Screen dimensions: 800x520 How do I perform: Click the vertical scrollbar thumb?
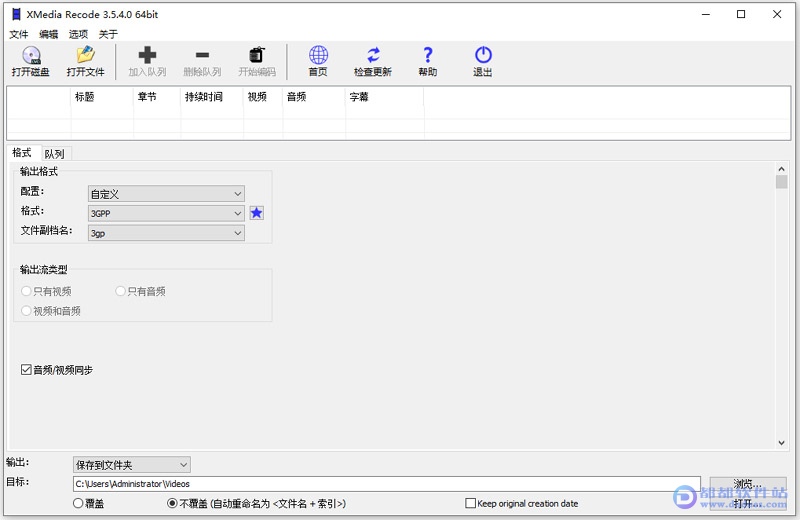tap(781, 182)
